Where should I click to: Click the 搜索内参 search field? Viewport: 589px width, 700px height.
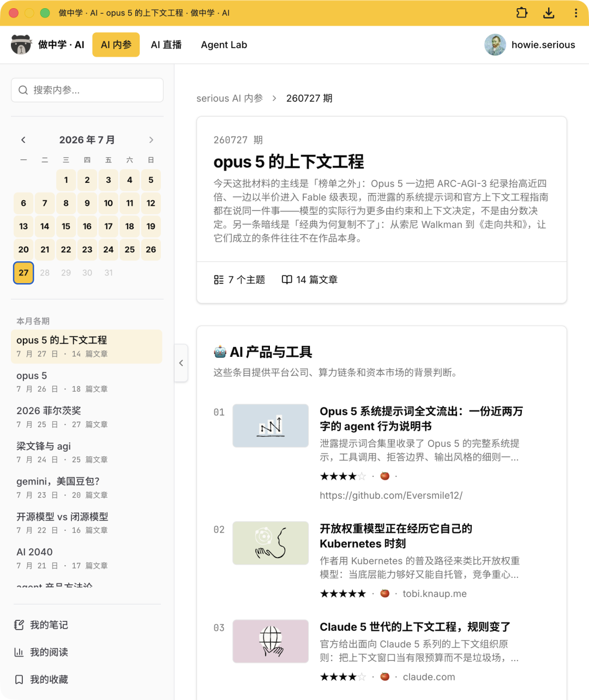87,90
